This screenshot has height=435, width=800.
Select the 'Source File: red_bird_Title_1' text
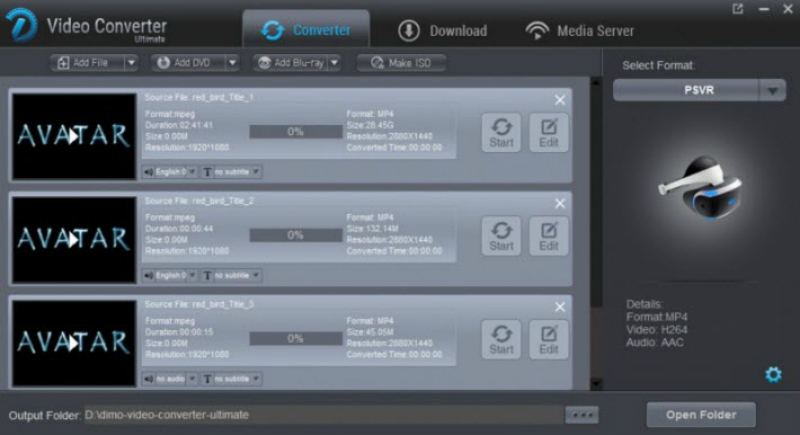(x=199, y=97)
